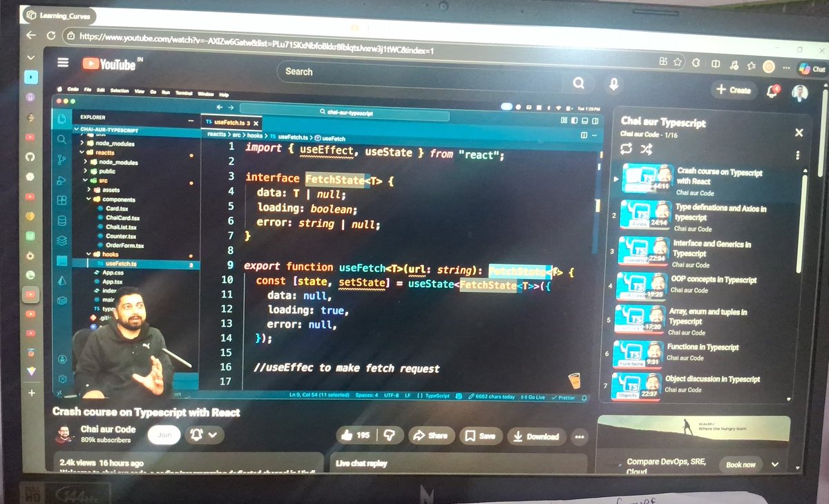Open the channel notification bell dropdown

(204, 434)
